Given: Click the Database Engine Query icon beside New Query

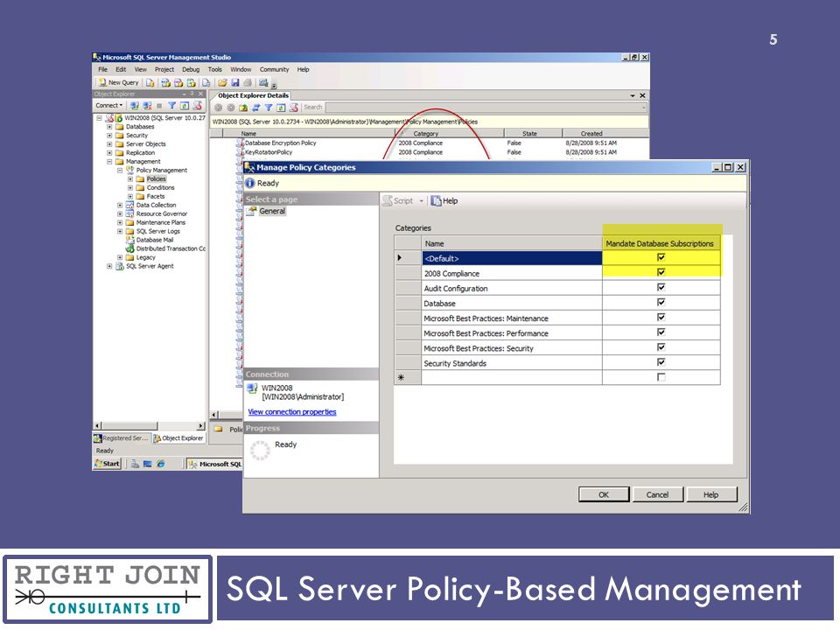Looking at the screenshot, I should [x=150, y=82].
